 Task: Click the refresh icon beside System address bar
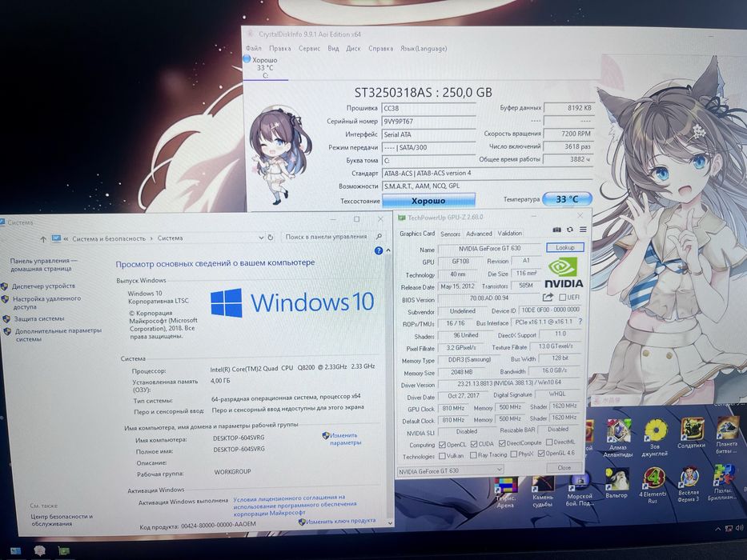pos(271,237)
